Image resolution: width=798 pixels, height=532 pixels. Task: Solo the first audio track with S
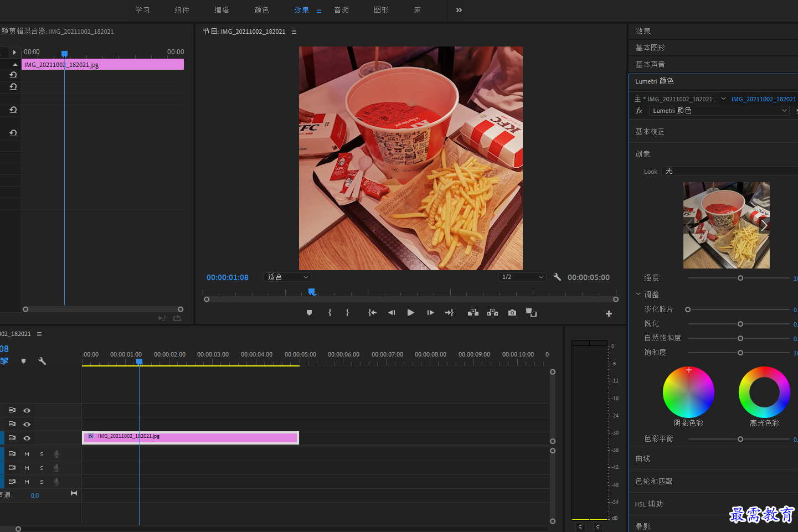coord(42,454)
